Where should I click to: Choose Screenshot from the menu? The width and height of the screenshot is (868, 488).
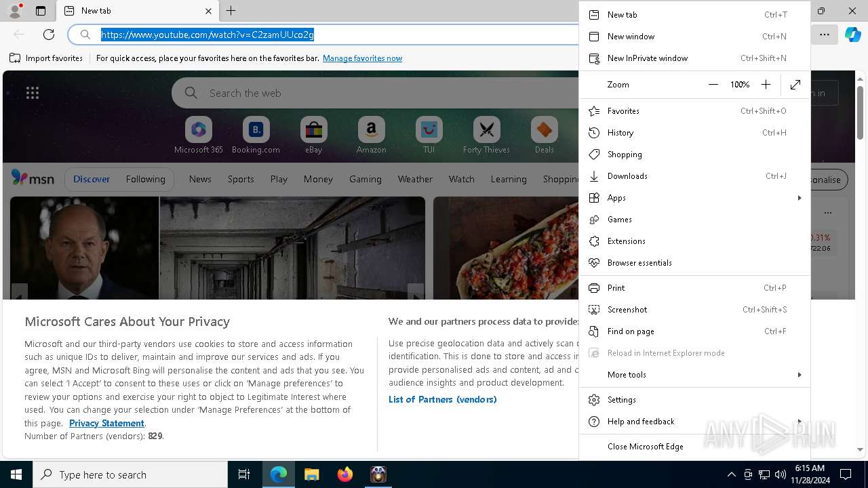point(694,310)
